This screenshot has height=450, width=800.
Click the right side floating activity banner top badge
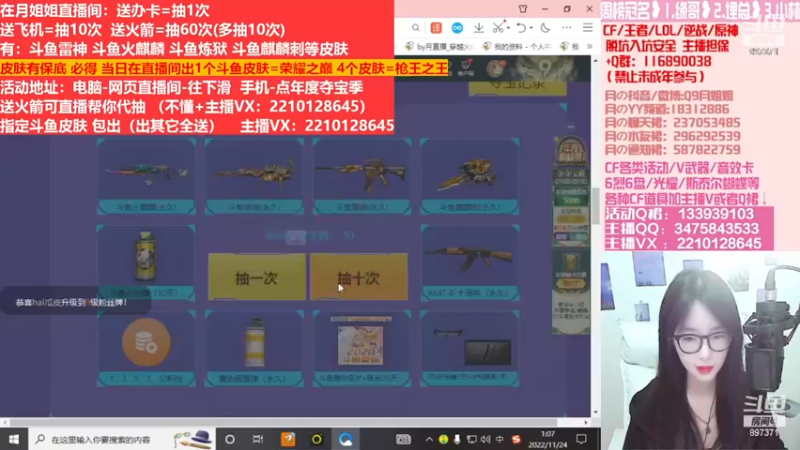[x=571, y=150]
